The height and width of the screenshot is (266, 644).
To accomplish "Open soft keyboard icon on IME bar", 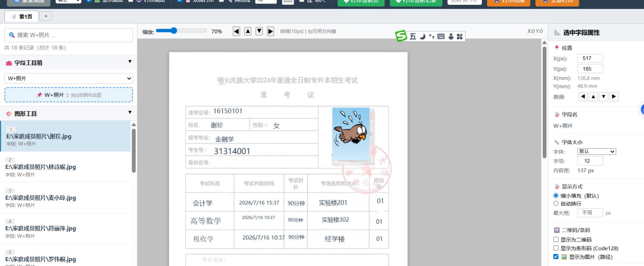I will [x=441, y=36].
